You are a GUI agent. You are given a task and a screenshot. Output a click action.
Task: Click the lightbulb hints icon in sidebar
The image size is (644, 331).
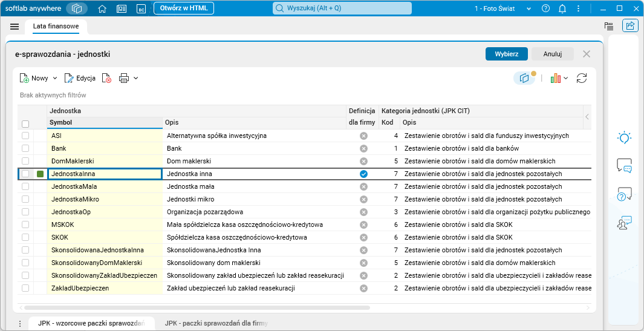click(624, 137)
